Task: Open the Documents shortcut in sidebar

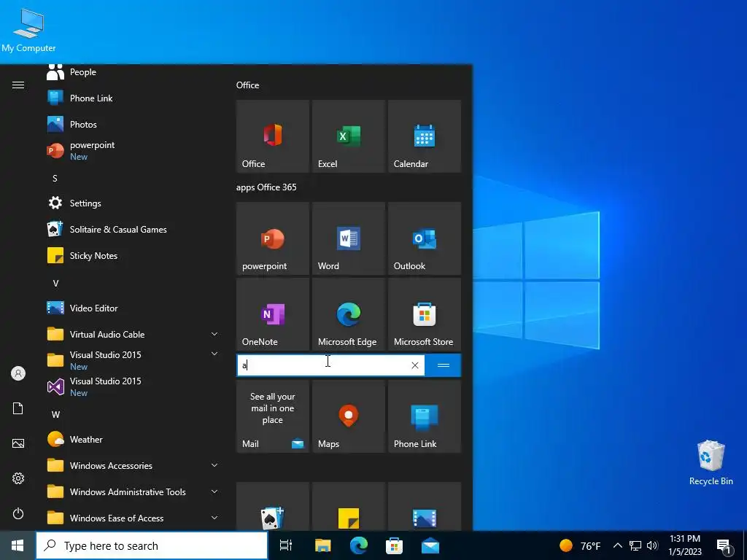Action: (18, 408)
